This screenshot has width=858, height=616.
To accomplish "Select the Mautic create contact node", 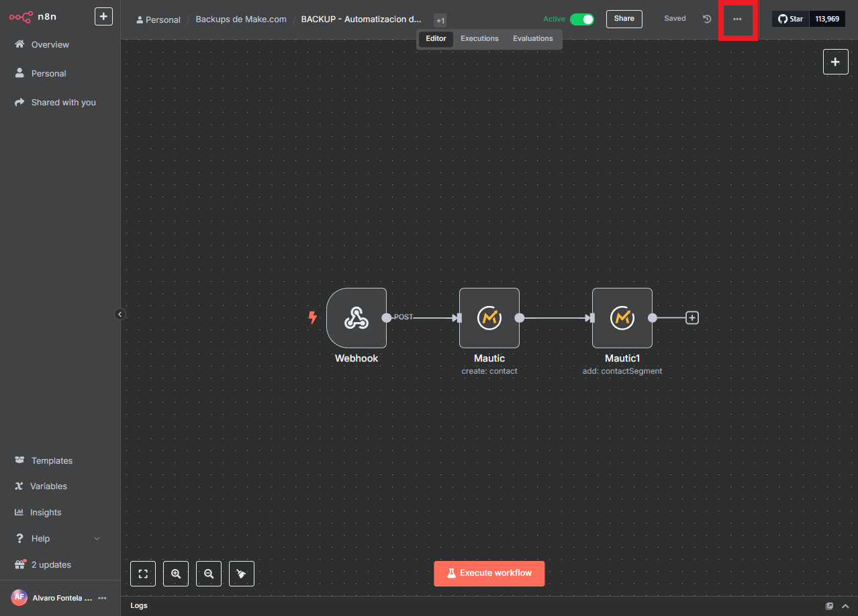I will point(489,318).
